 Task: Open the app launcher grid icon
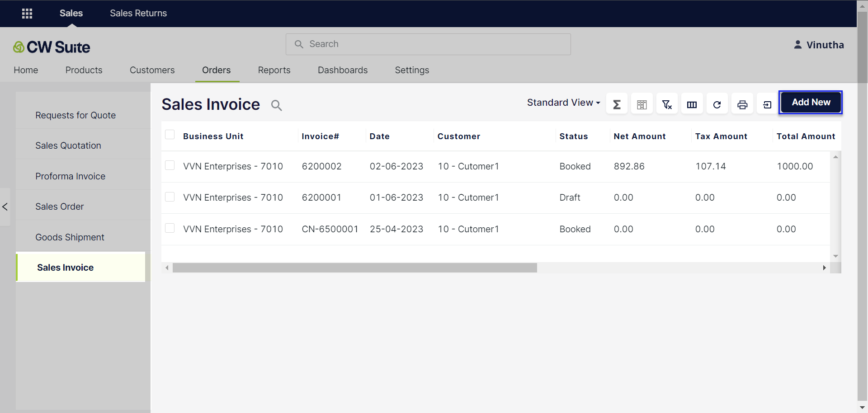(x=27, y=14)
